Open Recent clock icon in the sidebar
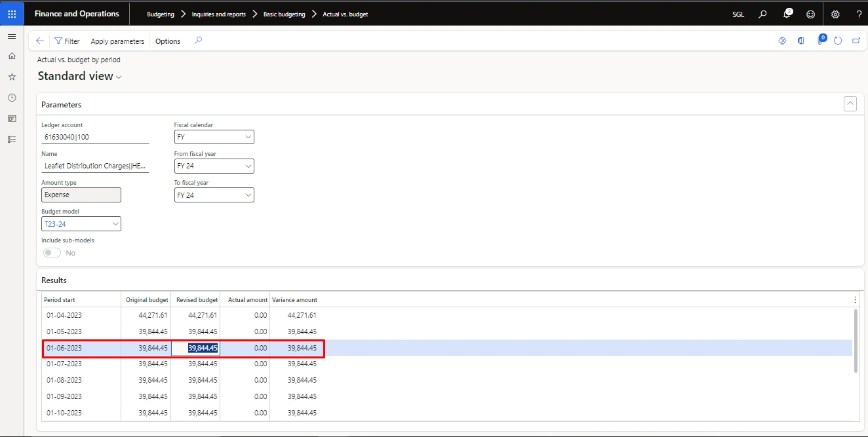Screen dimensions: 868x437 point(12,98)
